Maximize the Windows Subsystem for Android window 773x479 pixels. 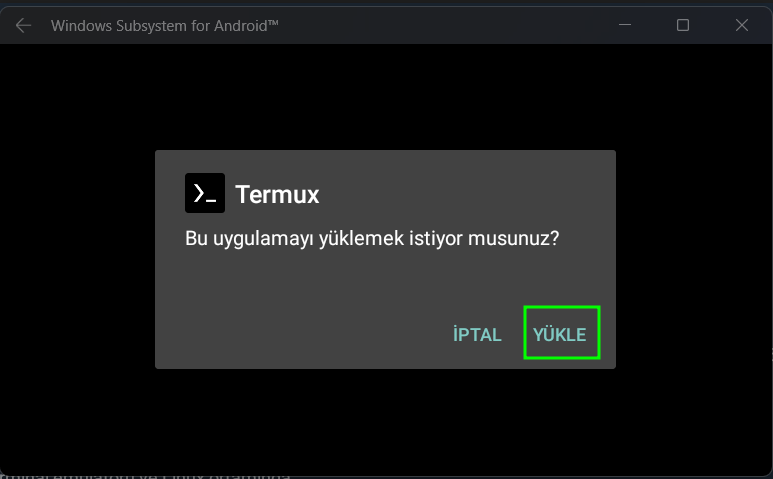683,25
